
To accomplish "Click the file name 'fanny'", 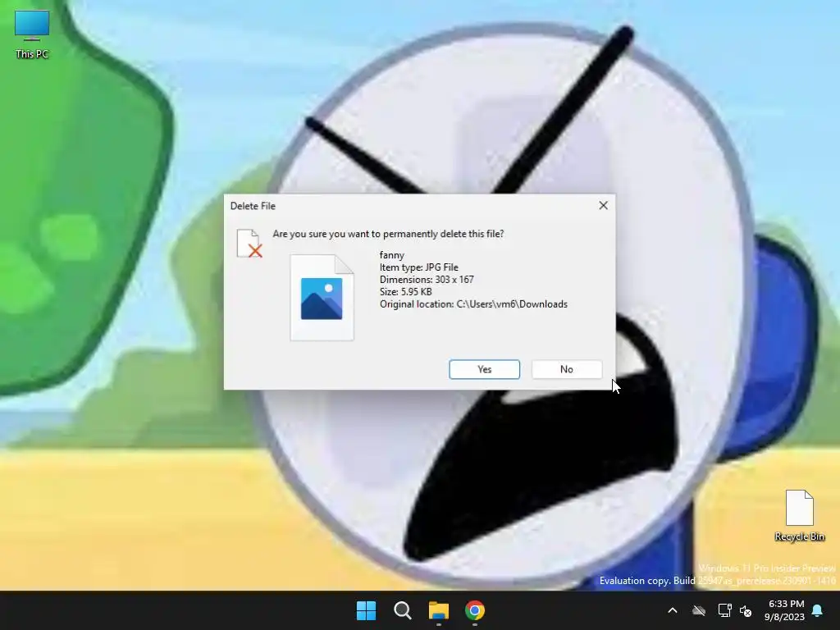I will (392, 256).
